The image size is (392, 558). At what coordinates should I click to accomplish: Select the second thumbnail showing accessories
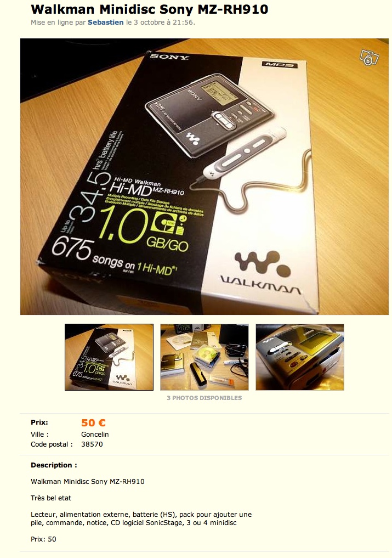point(204,357)
